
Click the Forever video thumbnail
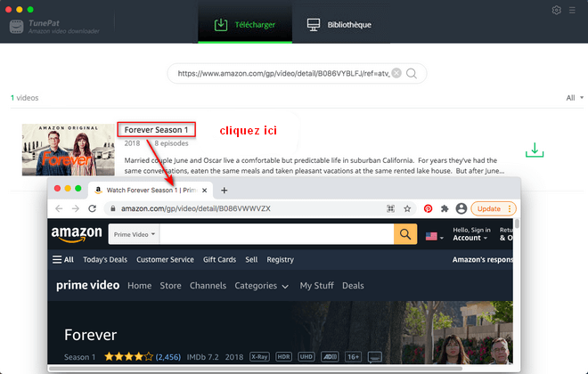[x=67, y=150]
